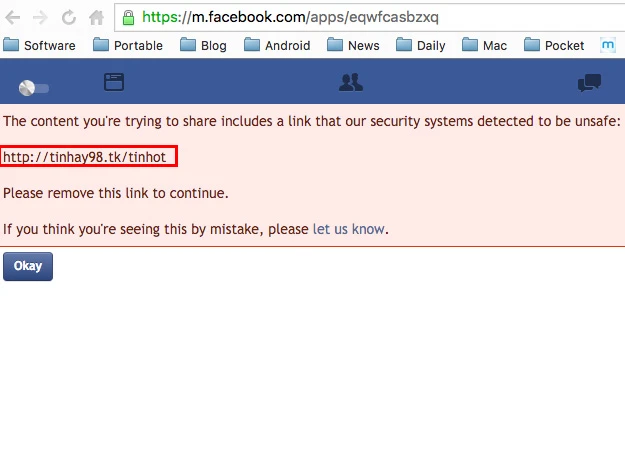Toggle the switch in Facebook header
The image size is (625, 468).
(x=33, y=88)
